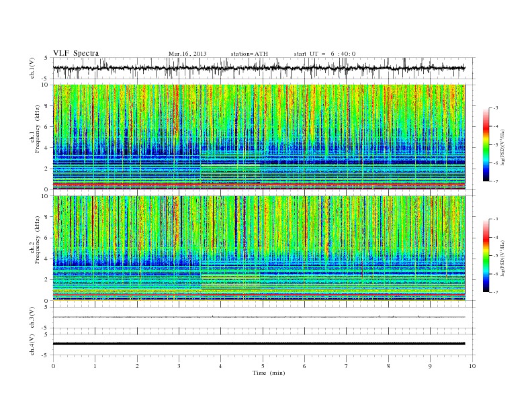Click the '8' tick label on time axis
This screenshot has height=411, width=532.
pyautogui.click(x=388, y=366)
